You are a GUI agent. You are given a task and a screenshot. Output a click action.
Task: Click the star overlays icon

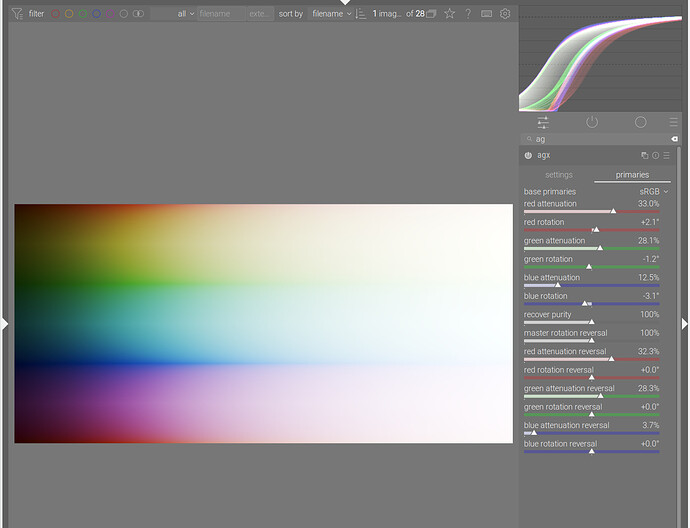(x=449, y=14)
